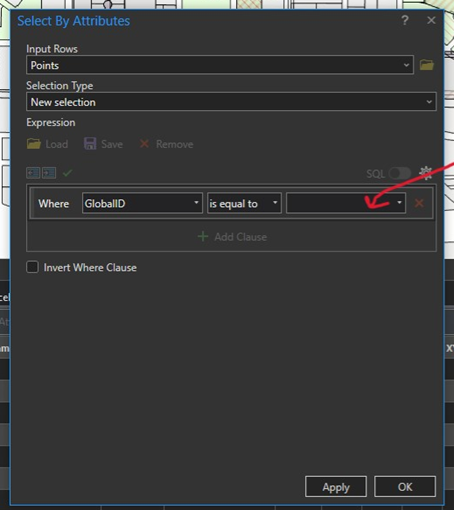Click the second clause grouping icon
Screen dimensions: 455x511
[x=49, y=173]
